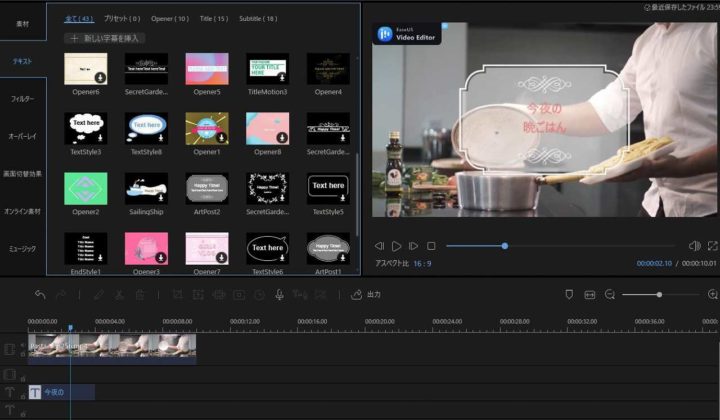Zoom out the timeline with minus icon
720x420 pixels.
point(609,295)
